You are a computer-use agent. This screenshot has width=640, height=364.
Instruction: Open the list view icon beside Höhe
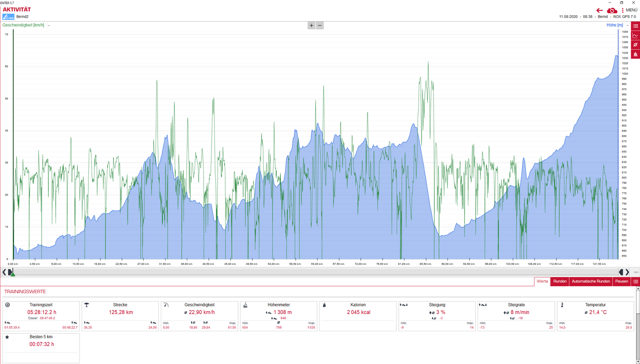click(635, 26)
